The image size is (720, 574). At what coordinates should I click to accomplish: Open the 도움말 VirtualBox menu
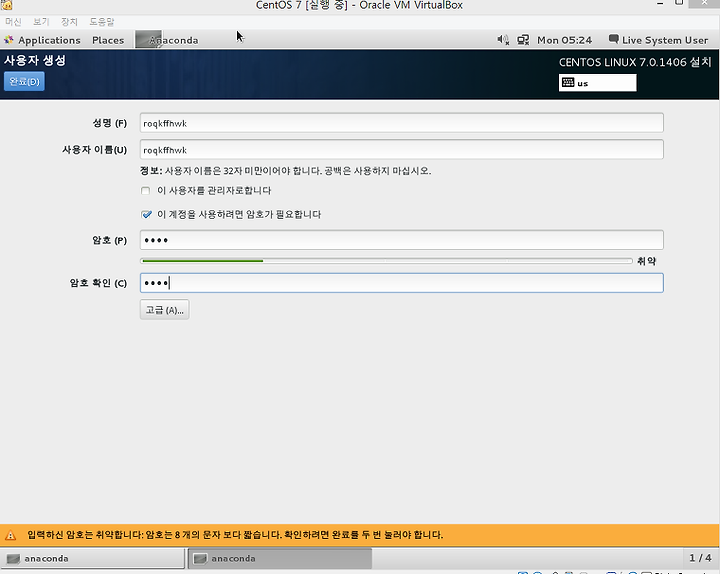[x=101, y=22]
